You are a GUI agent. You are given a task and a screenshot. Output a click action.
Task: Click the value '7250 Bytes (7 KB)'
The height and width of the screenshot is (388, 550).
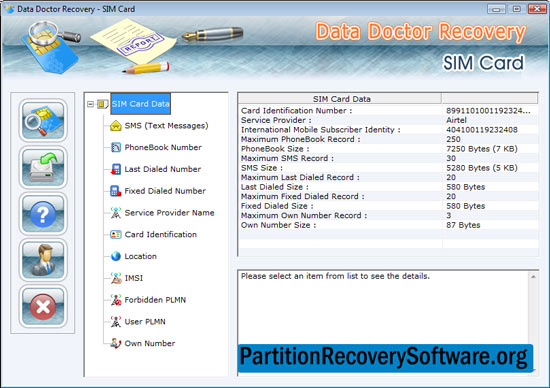click(482, 148)
